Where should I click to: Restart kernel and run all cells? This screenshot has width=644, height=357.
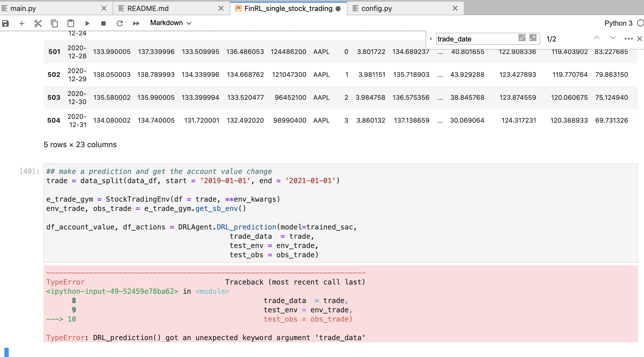136,23
